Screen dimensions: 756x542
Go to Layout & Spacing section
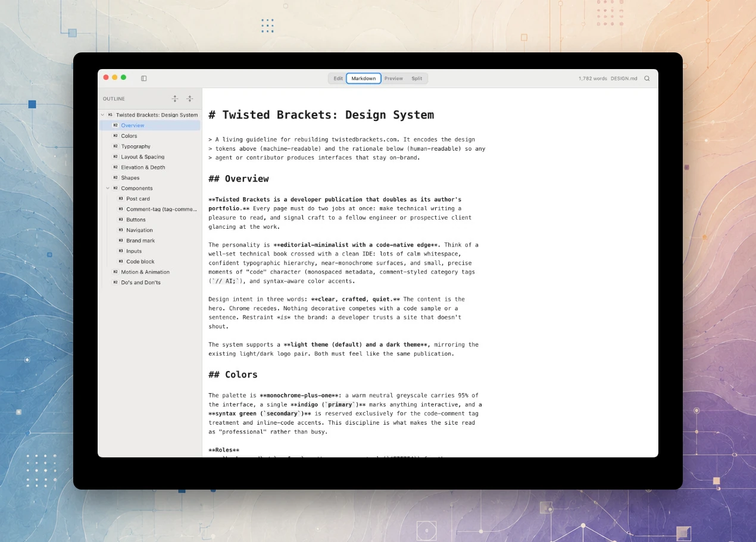(x=143, y=157)
